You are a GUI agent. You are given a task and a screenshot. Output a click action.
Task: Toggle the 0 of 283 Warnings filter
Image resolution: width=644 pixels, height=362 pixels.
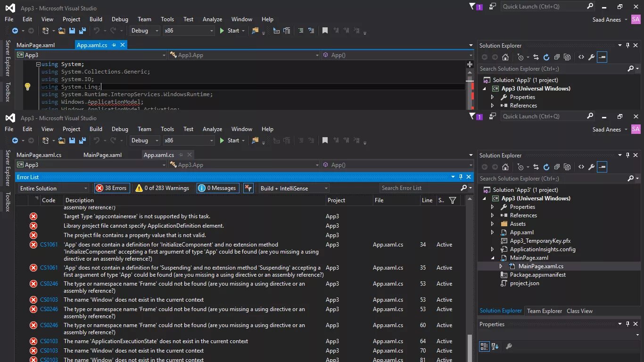162,188
